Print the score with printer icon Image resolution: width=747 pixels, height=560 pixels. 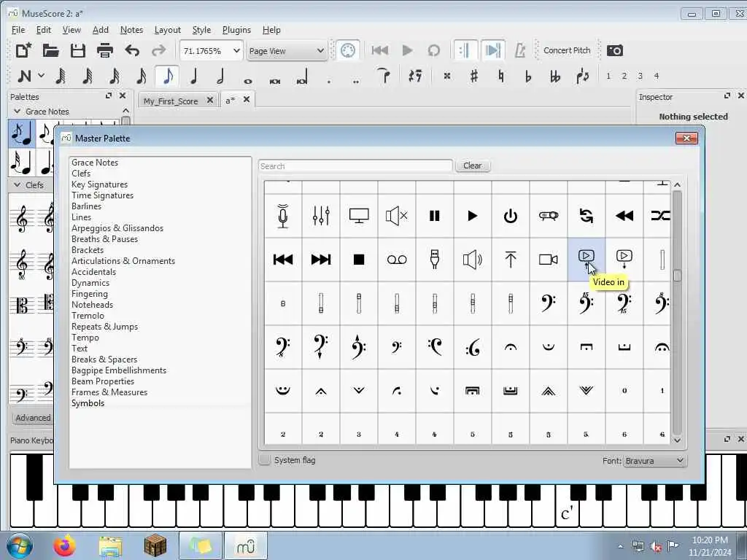105,50
